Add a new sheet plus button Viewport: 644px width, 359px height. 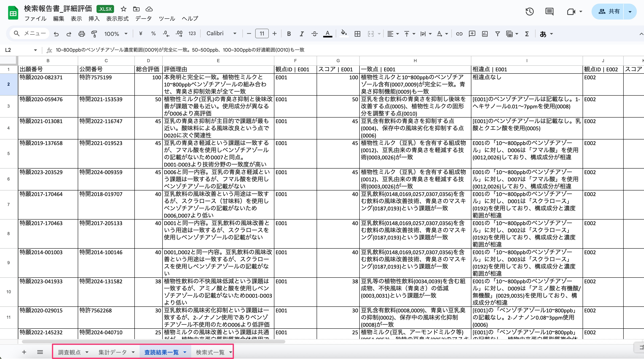(24, 352)
